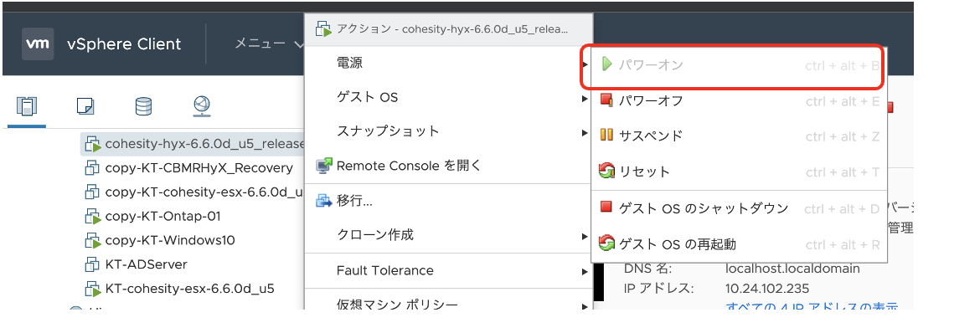
Task: Click the VMware vm logo icon
Action: [x=38, y=44]
